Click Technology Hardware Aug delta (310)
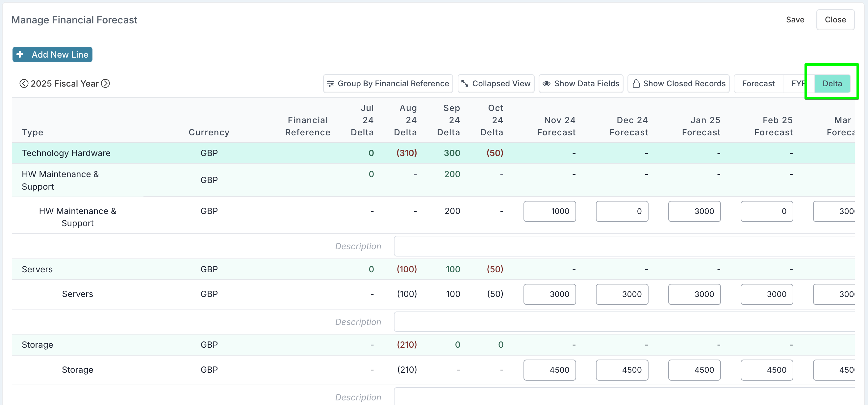The width and height of the screenshot is (868, 405). 407,153
